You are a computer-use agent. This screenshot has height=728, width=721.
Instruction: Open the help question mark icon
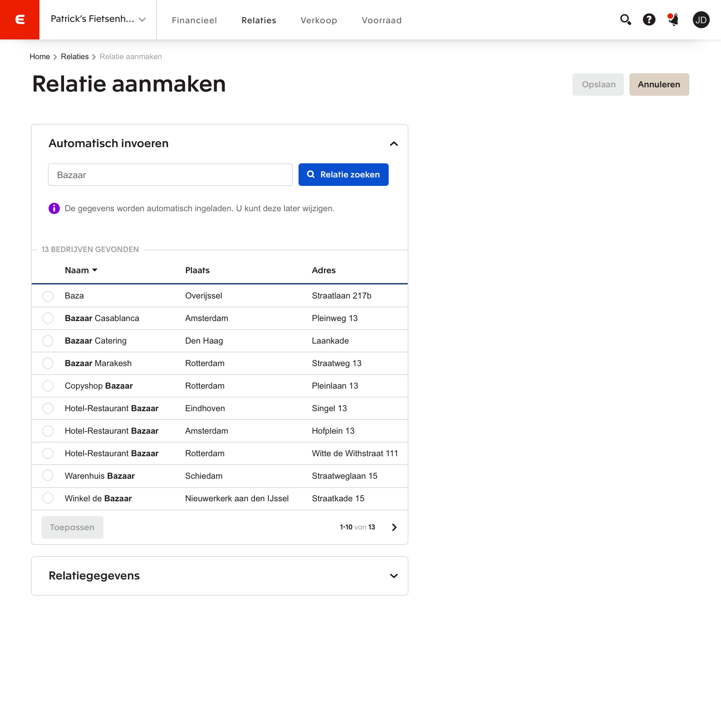tap(649, 20)
